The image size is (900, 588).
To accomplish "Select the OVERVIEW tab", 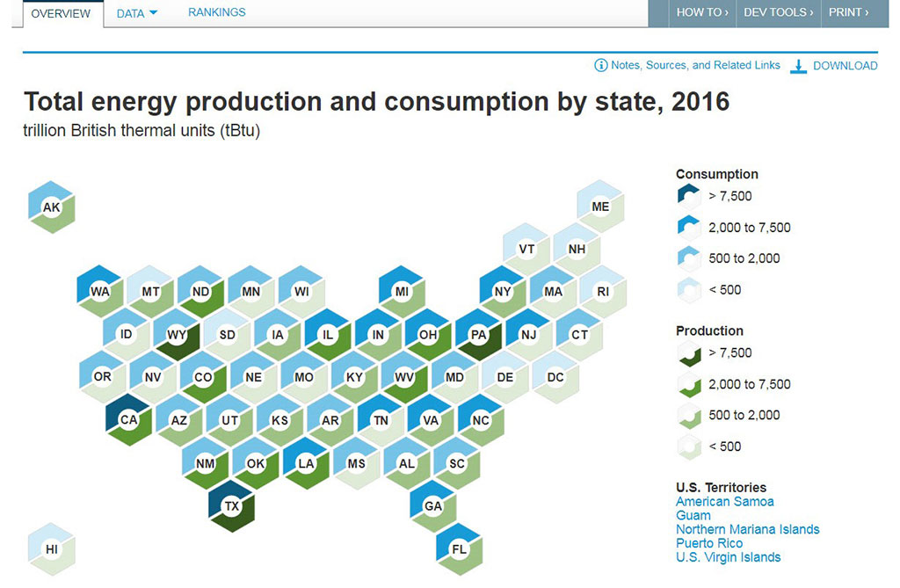I will pos(61,13).
